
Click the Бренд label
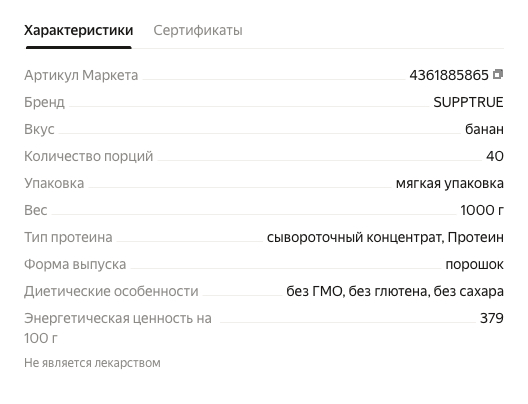point(44,102)
